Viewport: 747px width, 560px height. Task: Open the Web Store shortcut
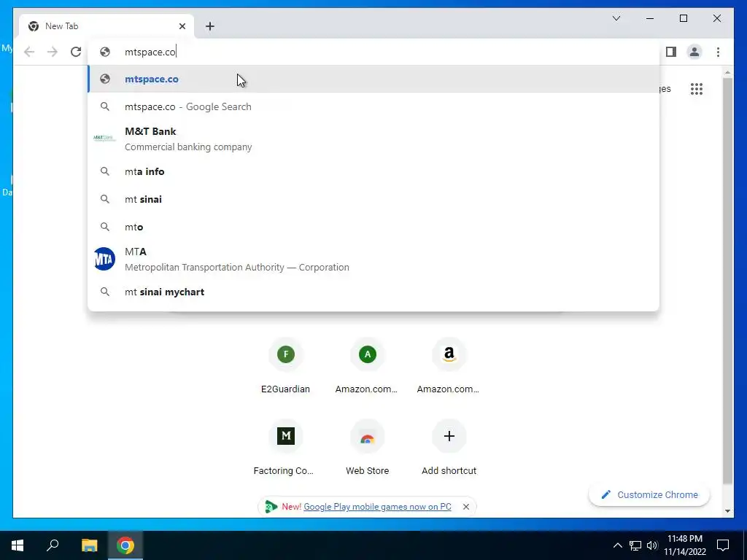click(x=367, y=447)
